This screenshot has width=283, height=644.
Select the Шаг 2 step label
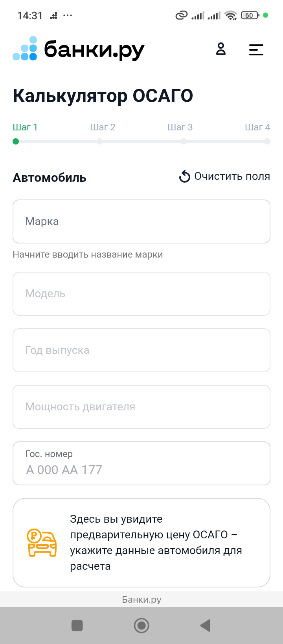tap(103, 127)
